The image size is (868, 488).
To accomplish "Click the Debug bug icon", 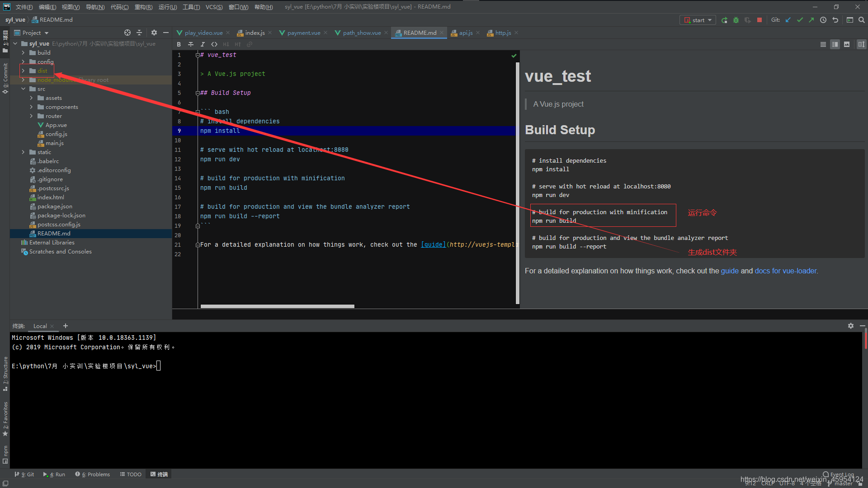I will (736, 20).
